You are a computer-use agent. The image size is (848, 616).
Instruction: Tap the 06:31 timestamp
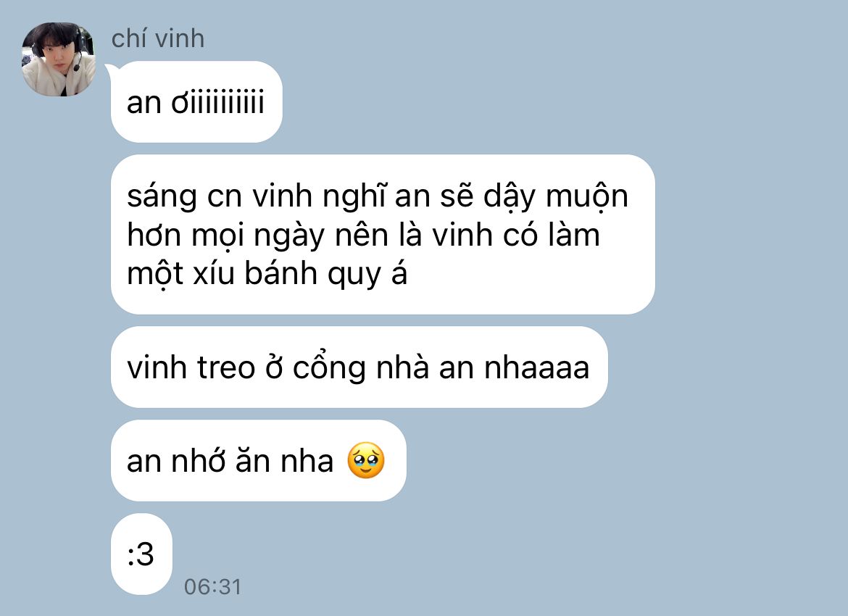tap(212, 587)
